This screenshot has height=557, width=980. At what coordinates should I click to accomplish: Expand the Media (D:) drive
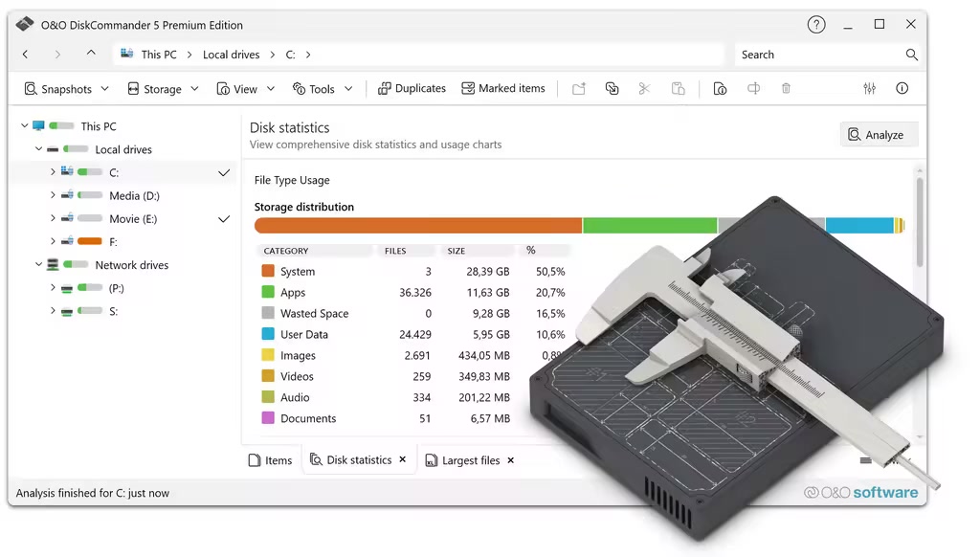(53, 196)
